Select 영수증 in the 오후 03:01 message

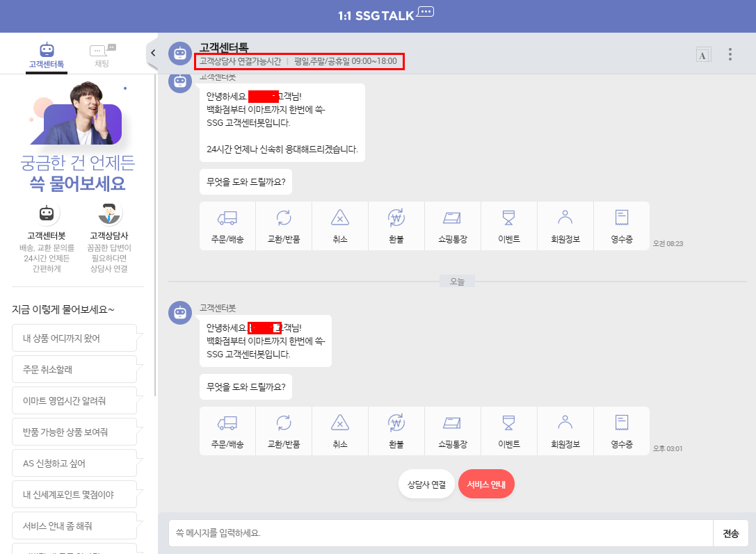(622, 431)
